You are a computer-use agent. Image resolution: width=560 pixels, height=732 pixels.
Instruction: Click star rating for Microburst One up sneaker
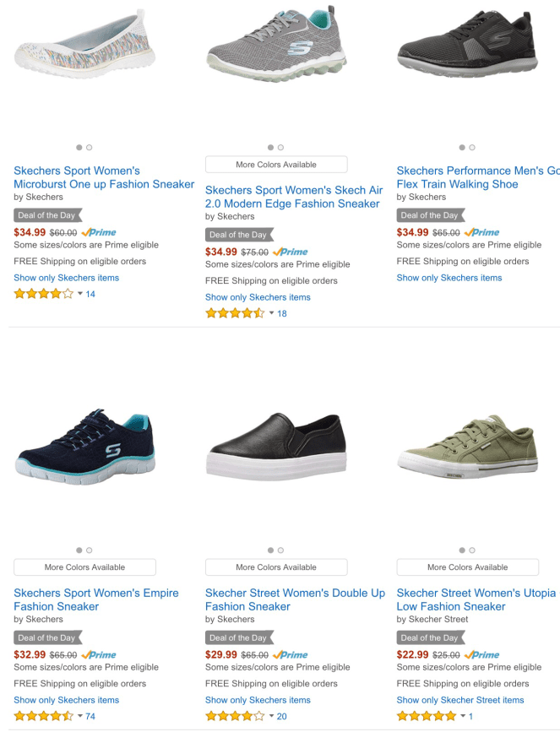(43, 294)
